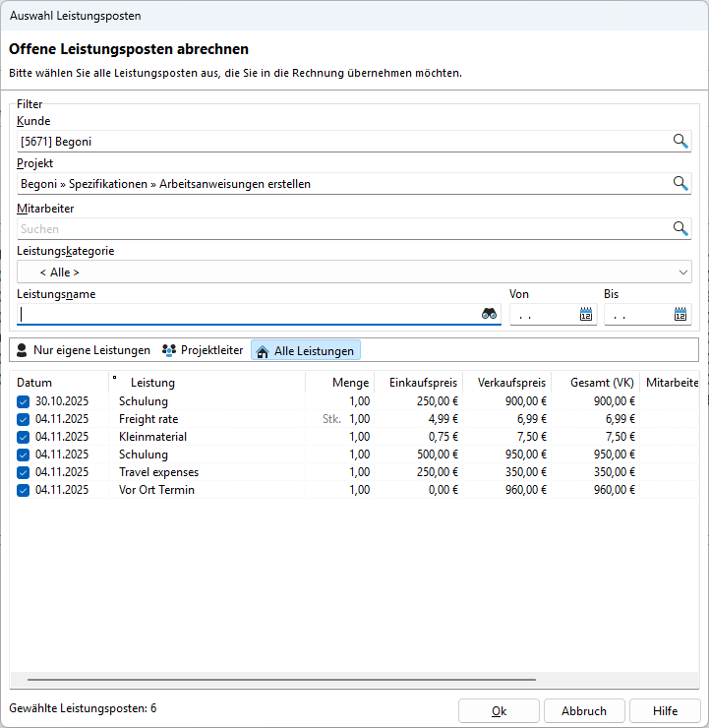Open the Bis date calendar picker
The width and height of the screenshot is (709, 728).
pos(680,315)
